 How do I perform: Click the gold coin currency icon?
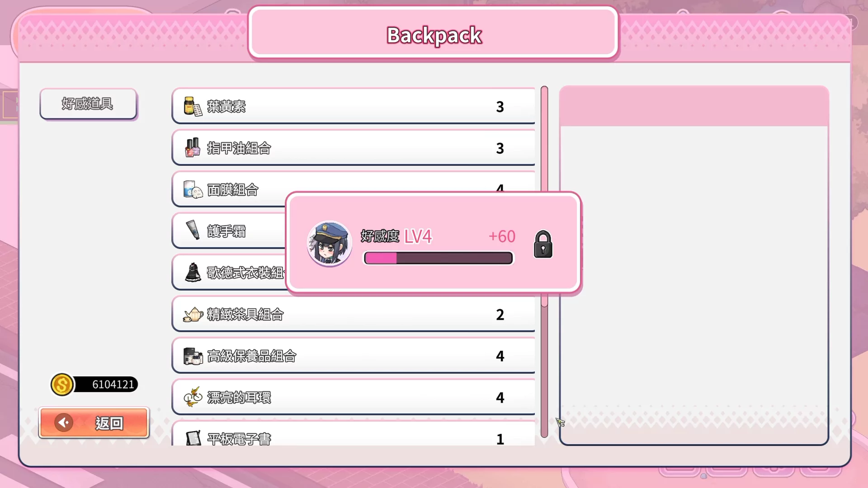tap(62, 385)
